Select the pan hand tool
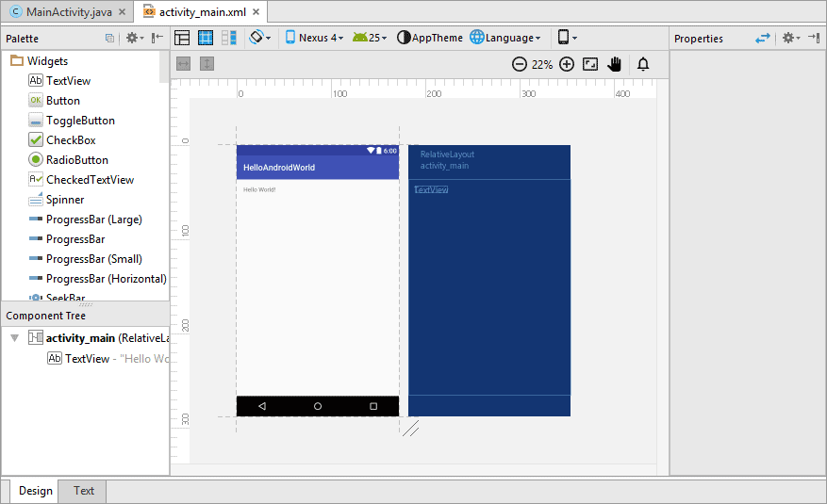Image resolution: width=827 pixels, height=504 pixels. tap(615, 64)
